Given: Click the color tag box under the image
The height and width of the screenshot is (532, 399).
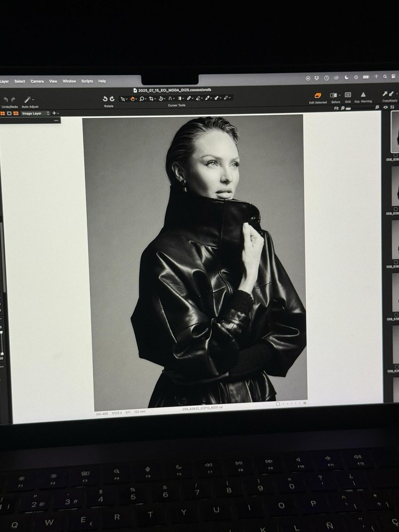Looking at the screenshot, I should [278, 404].
